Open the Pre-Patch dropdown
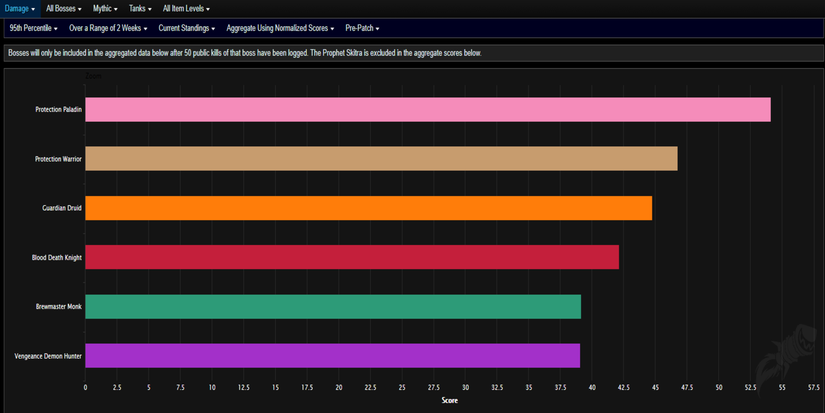 pyautogui.click(x=363, y=28)
